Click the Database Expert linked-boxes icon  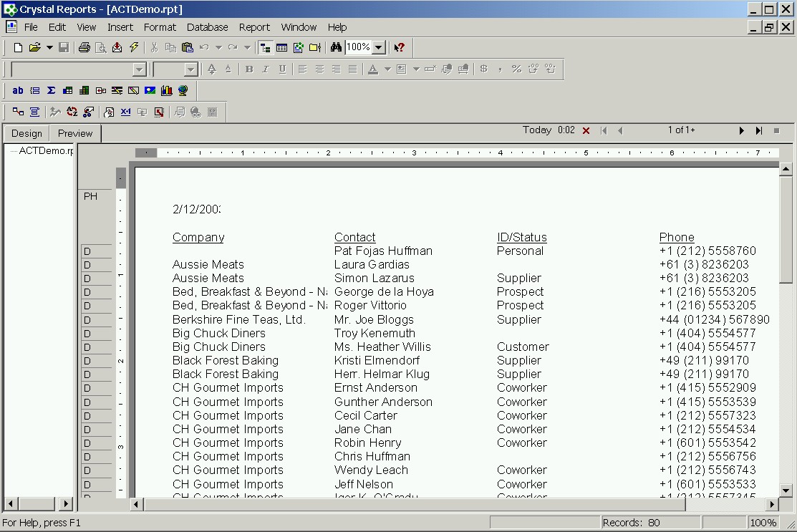pyautogui.click(x=18, y=112)
